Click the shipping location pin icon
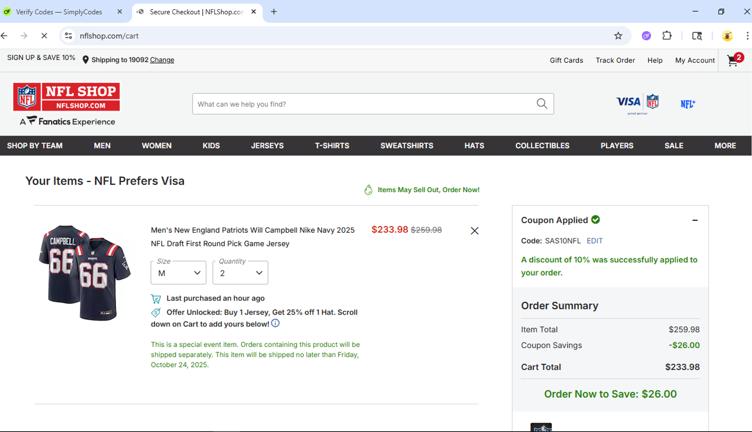The width and height of the screenshot is (752, 432). click(x=85, y=59)
